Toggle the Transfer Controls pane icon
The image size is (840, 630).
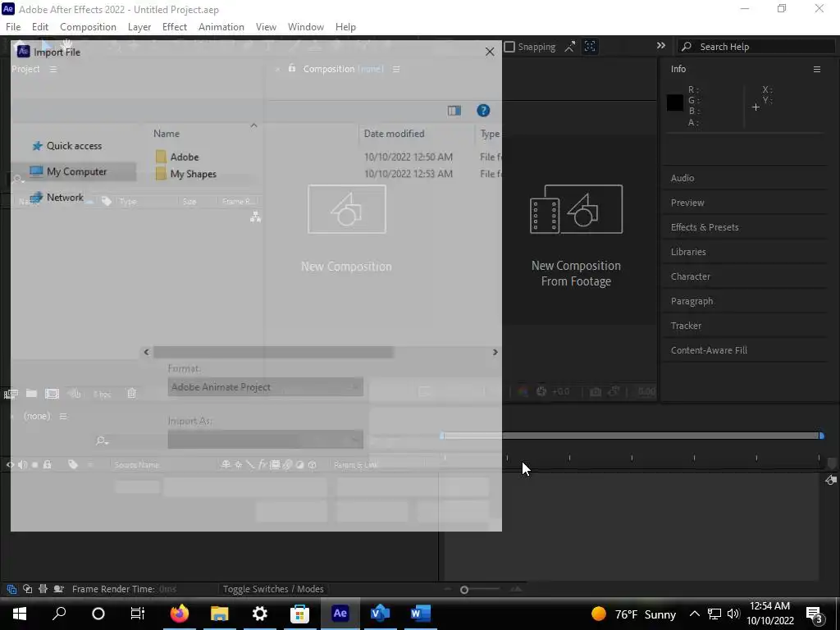[x=27, y=589]
